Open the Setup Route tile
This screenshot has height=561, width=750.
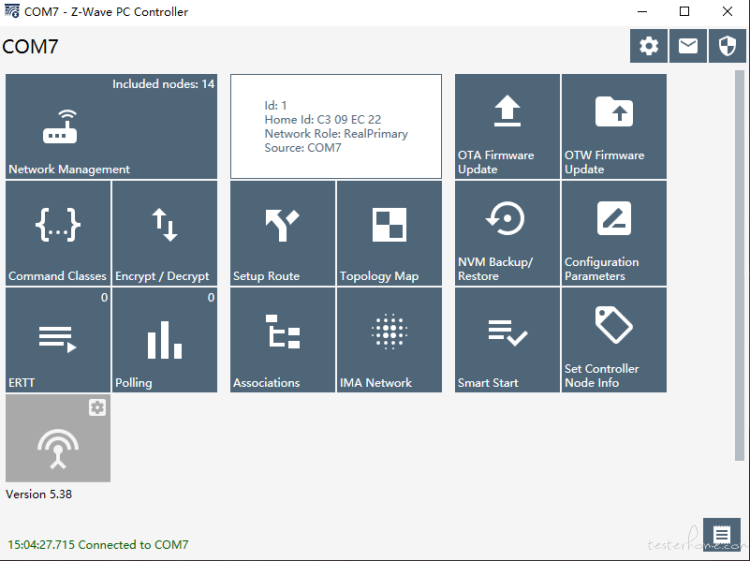(283, 233)
